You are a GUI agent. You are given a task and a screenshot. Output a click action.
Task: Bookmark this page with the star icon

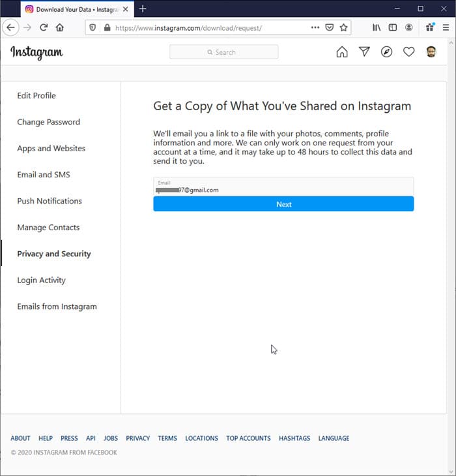[x=343, y=27]
